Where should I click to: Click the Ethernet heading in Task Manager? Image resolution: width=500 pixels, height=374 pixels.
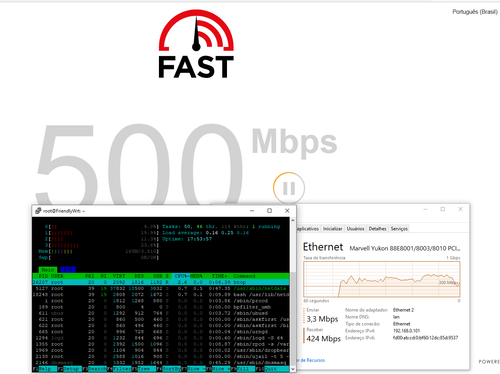(323, 247)
